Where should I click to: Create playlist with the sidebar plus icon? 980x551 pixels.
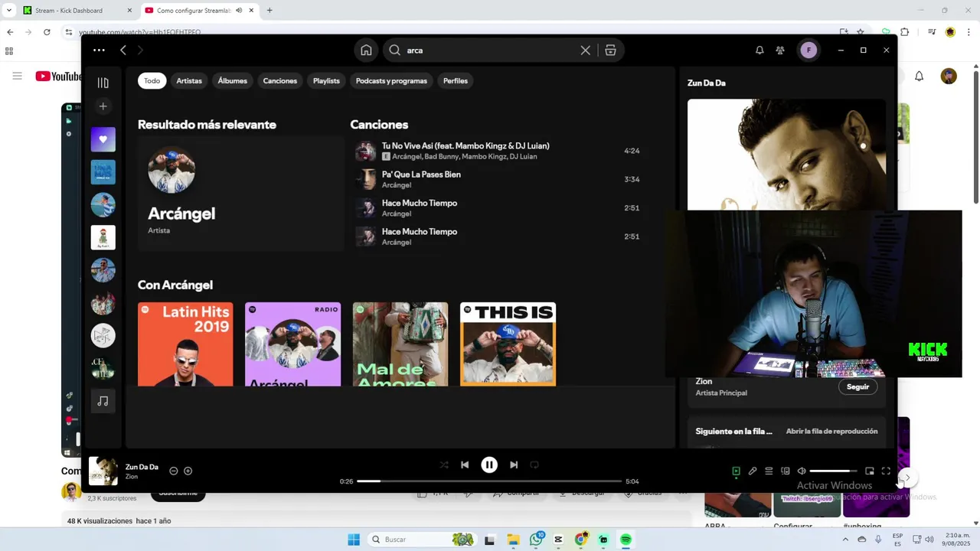tap(103, 106)
